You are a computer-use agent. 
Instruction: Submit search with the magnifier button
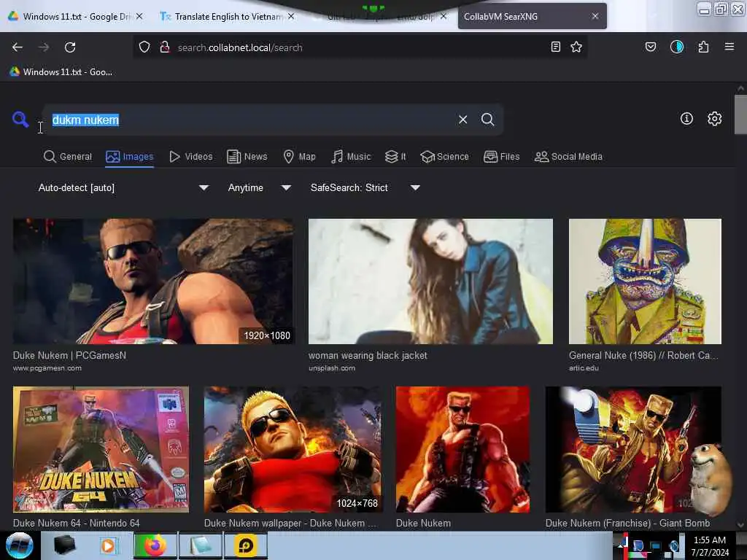(x=487, y=120)
